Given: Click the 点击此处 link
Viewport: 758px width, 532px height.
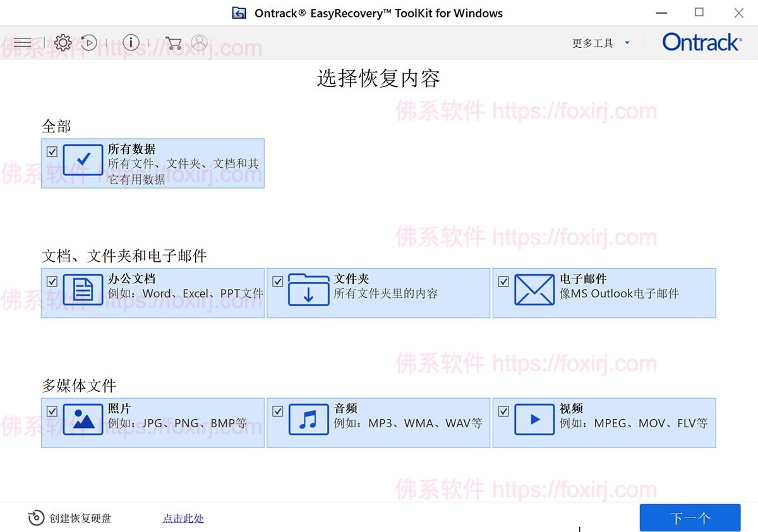Looking at the screenshot, I should (183, 517).
